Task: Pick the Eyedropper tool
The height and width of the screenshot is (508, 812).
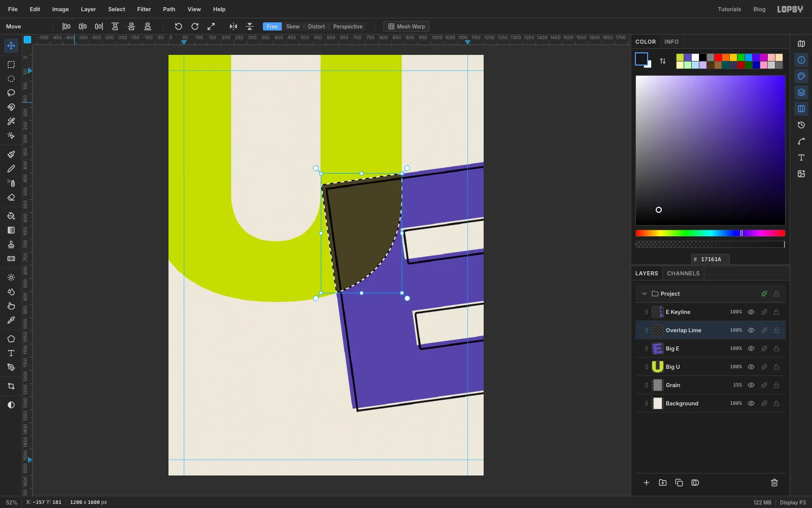Action: (11, 320)
